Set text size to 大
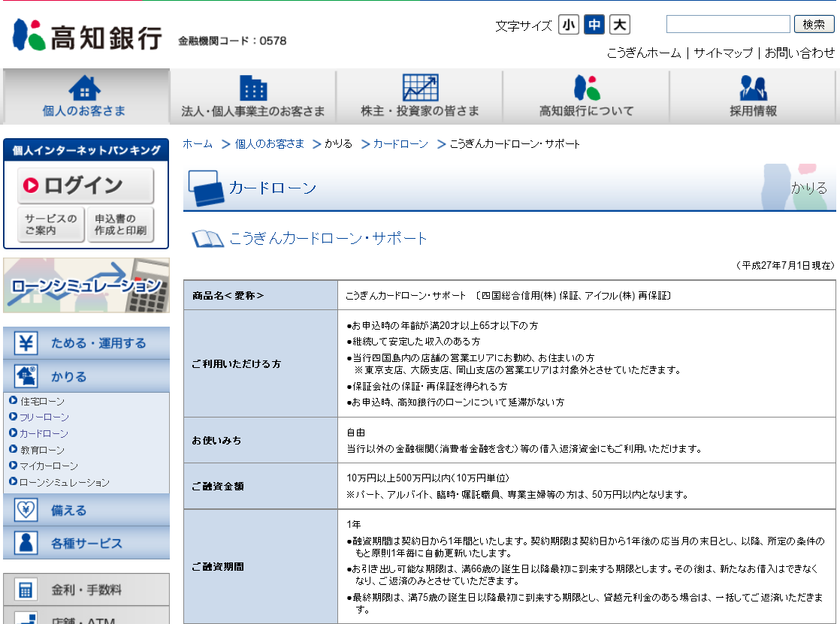 click(x=620, y=25)
